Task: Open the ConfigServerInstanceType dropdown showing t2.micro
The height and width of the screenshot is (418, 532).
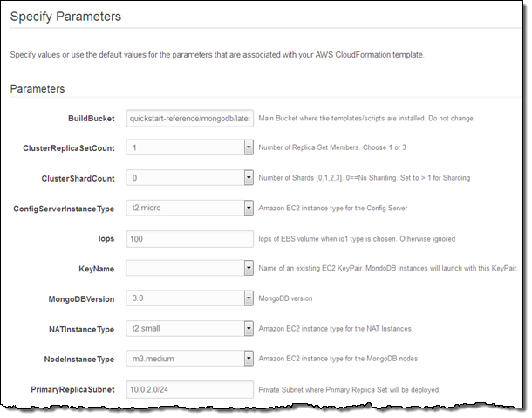Action: click(189, 209)
